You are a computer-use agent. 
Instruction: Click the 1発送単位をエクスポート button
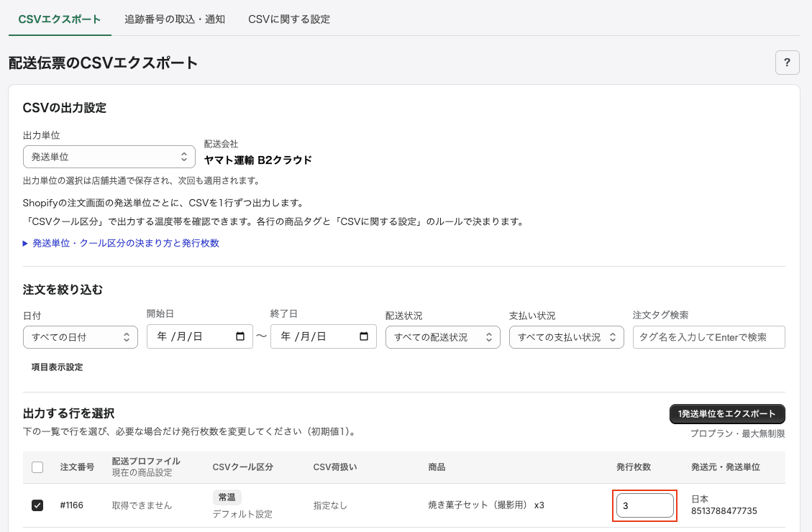coord(727,414)
